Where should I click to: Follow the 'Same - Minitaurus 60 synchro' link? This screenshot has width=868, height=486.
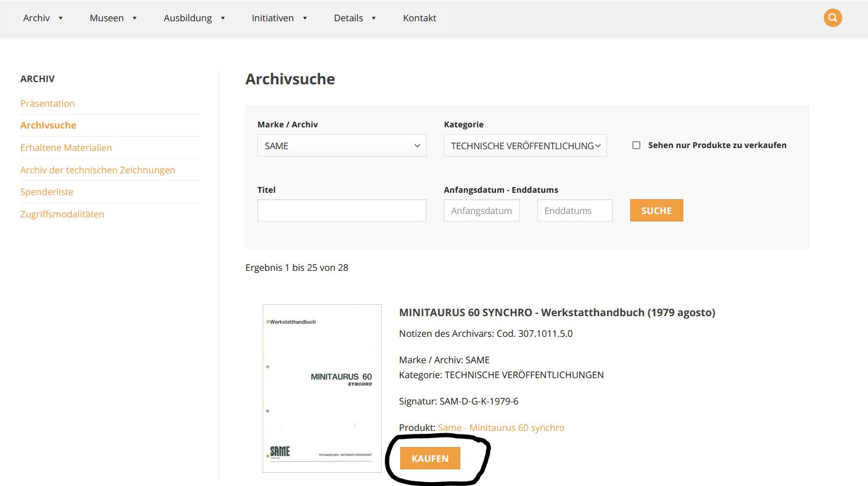tap(501, 427)
